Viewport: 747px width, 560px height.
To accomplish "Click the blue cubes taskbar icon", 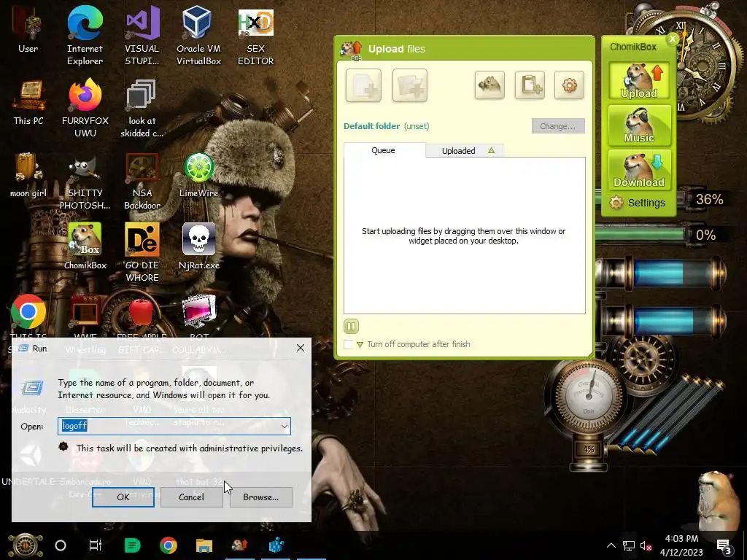I will tap(276, 545).
